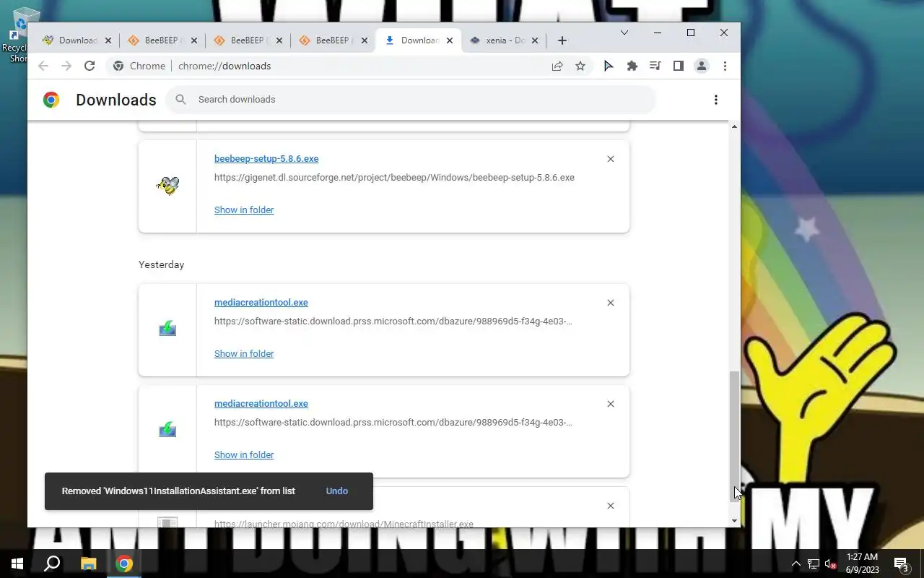Show first mediacreationtool.exe in folder
This screenshot has height=578, width=924.
coord(244,353)
